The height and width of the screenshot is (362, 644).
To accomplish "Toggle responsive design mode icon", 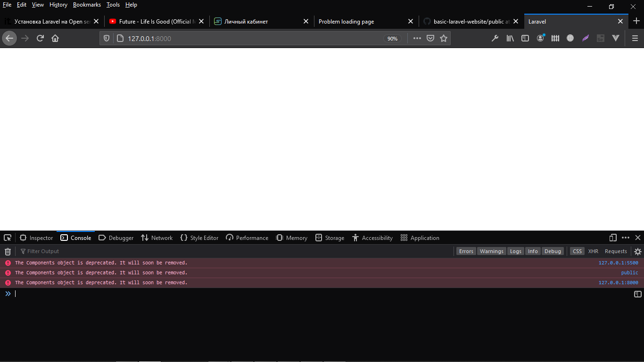I will 613,238.
